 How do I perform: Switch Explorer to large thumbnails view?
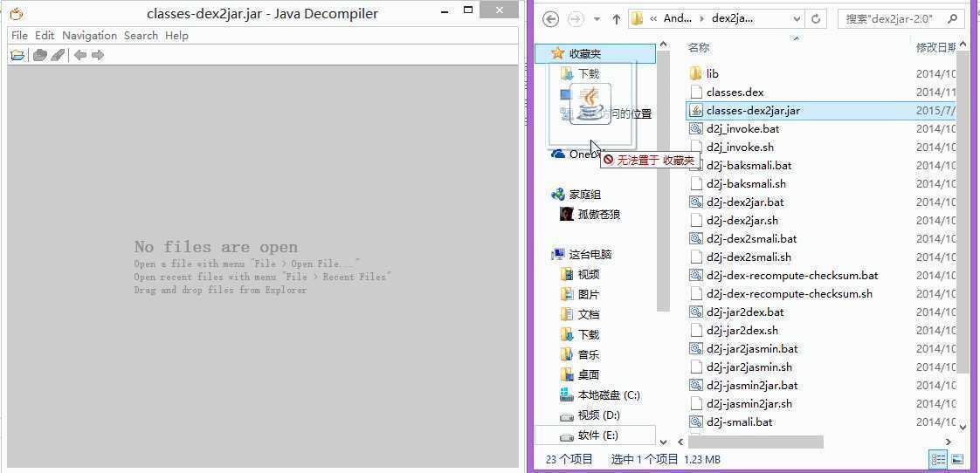click(957, 459)
